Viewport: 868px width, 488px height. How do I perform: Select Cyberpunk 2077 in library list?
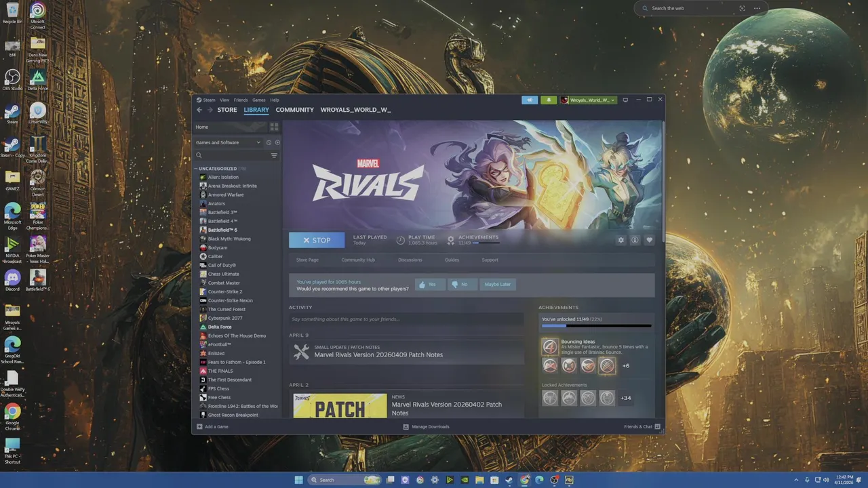click(x=225, y=318)
